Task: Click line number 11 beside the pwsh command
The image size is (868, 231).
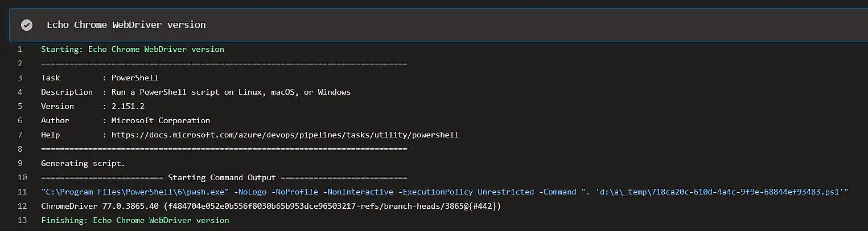Action: 22,192
